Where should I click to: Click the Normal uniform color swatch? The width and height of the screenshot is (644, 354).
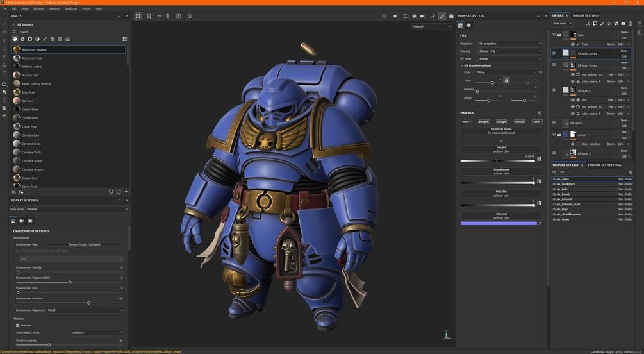(x=499, y=223)
